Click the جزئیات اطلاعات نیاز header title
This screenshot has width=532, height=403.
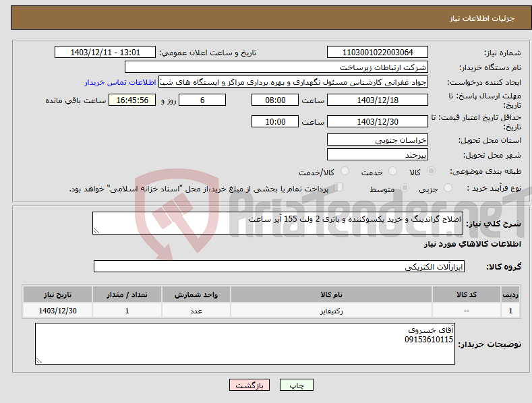pyautogui.click(x=482, y=18)
